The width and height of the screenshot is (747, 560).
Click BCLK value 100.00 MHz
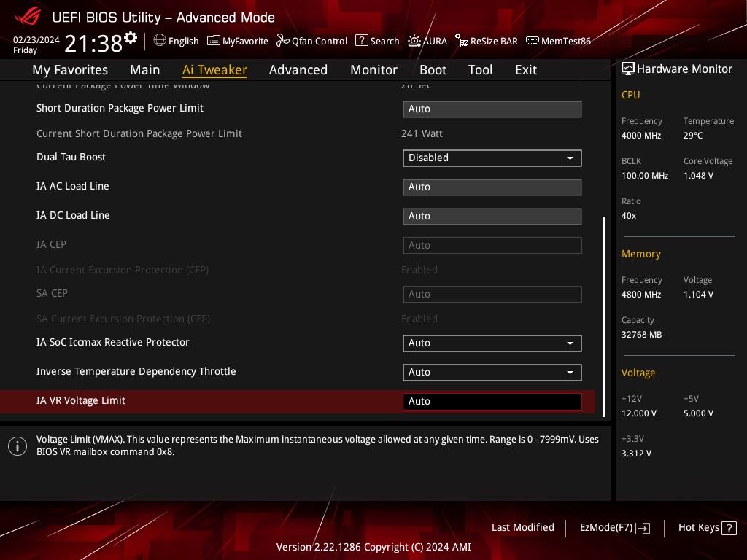point(645,175)
